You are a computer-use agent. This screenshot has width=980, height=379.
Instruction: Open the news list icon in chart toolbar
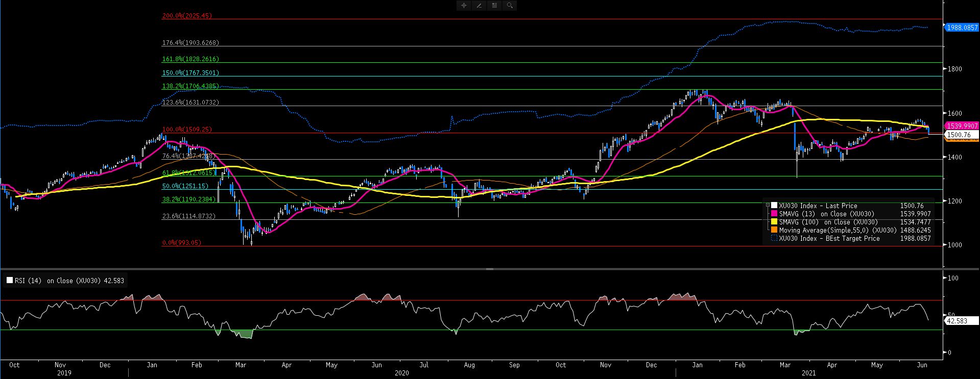[x=494, y=6]
